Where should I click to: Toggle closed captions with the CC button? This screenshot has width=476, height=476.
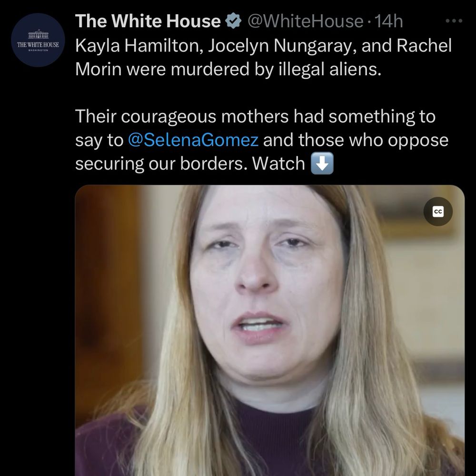438,212
